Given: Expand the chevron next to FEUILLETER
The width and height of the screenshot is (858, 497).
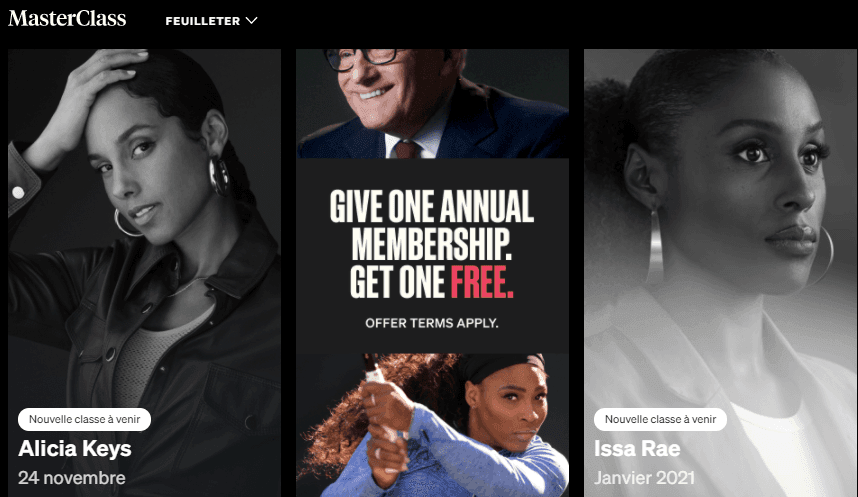Looking at the screenshot, I should (x=251, y=21).
